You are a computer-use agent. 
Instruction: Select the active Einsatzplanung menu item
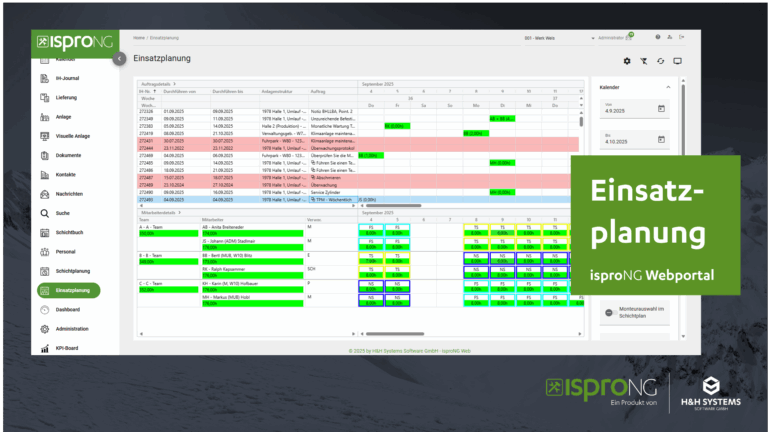(x=69, y=290)
